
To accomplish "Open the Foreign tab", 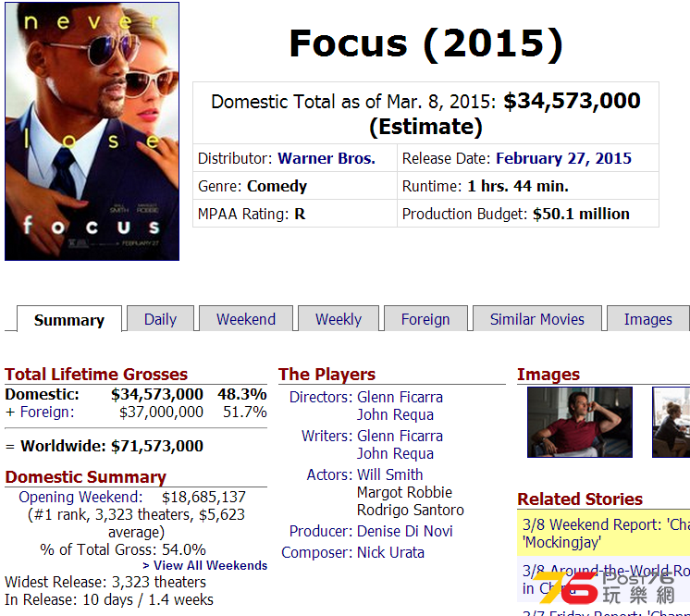I will coord(425,318).
